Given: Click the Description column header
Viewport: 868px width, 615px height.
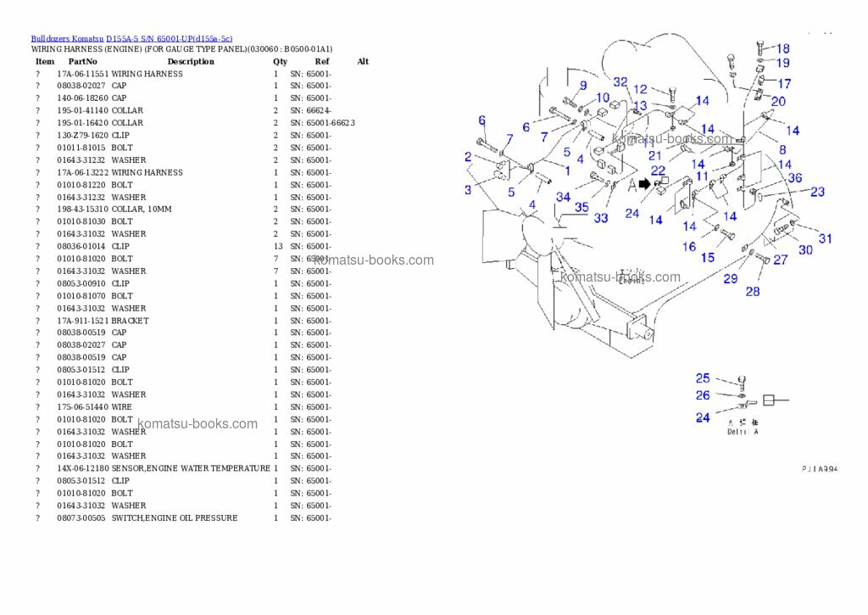Looking at the screenshot, I should 191,61.
